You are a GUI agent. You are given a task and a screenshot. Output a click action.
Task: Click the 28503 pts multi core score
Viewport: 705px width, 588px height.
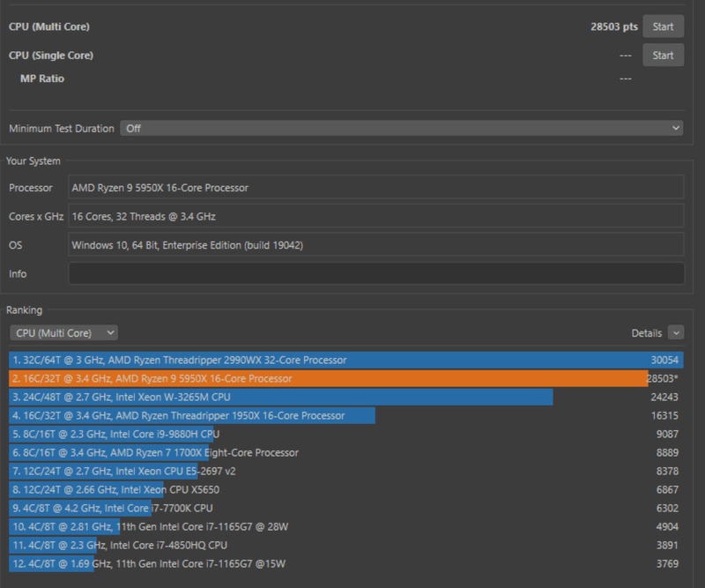pyautogui.click(x=614, y=26)
